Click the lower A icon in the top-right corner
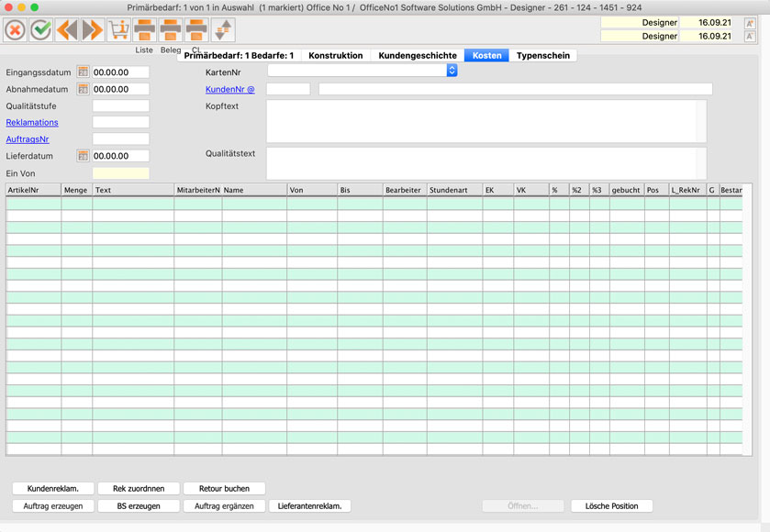The width and height of the screenshot is (770, 532). tap(750, 37)
